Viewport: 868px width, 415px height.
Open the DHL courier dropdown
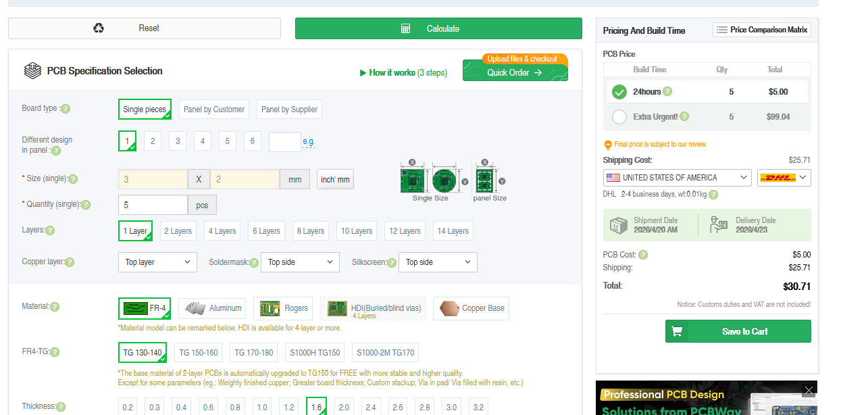click(x=784, y=178)
